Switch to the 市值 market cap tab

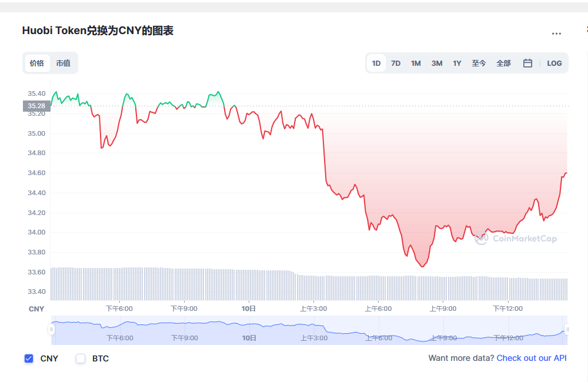64,63
